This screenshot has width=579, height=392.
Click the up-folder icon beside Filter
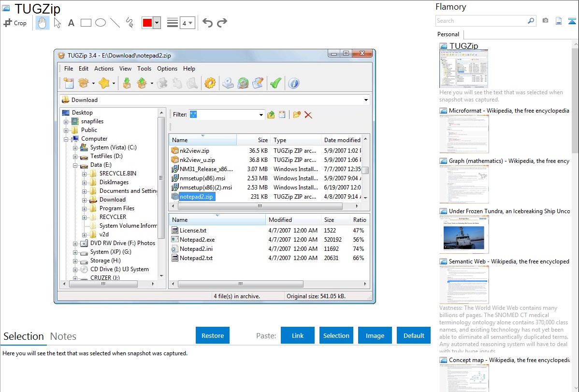pyautogui.click(x=271, y=115)
